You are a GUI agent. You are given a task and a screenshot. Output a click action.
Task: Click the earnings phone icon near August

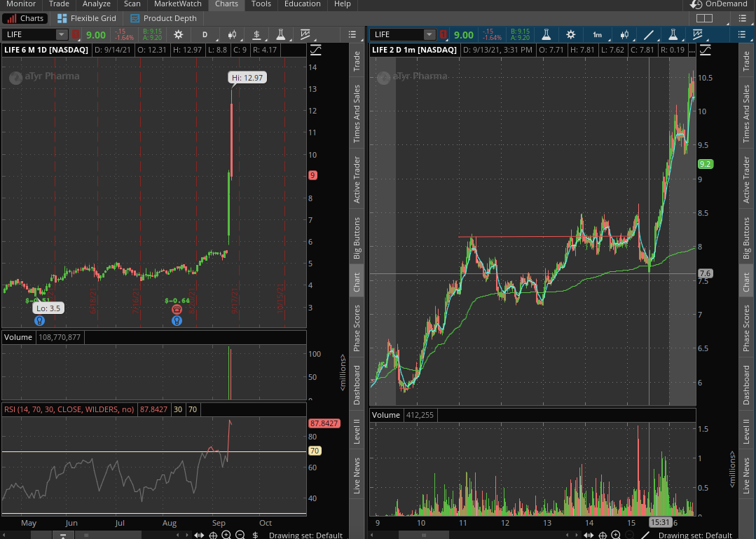pos(177,310)
